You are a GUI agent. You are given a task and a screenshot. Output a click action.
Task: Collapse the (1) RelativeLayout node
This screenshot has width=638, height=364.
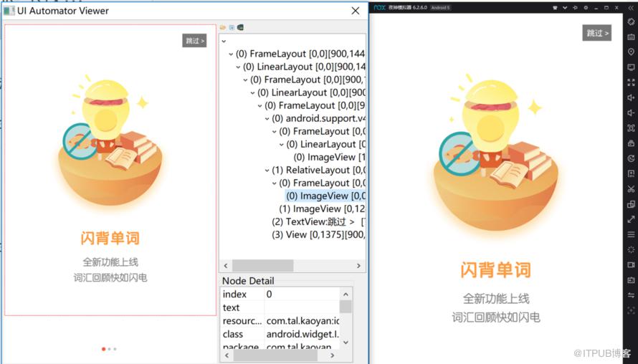(267, 171)
